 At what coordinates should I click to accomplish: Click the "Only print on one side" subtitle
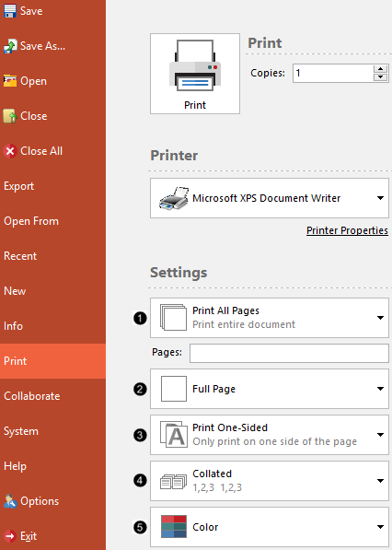[274, 441]
